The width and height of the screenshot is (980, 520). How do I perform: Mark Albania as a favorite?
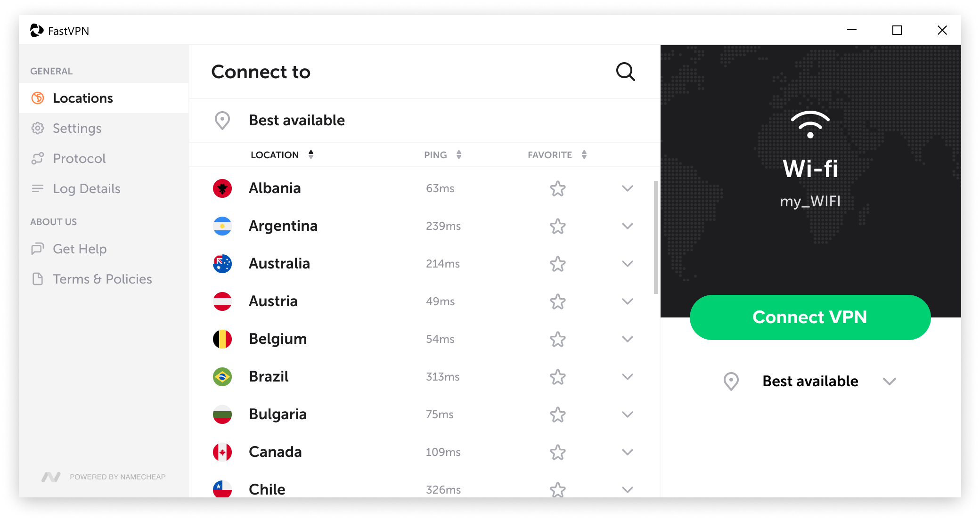556,188
